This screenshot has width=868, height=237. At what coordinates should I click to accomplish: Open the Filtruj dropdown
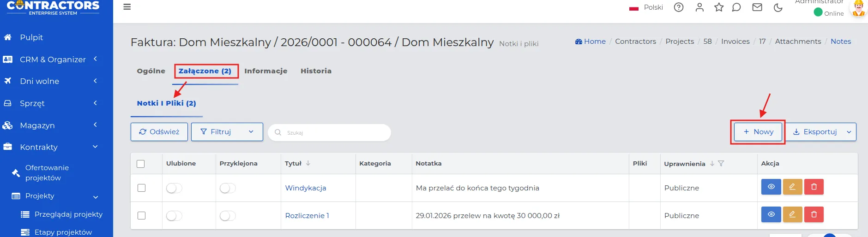point(227,132)
